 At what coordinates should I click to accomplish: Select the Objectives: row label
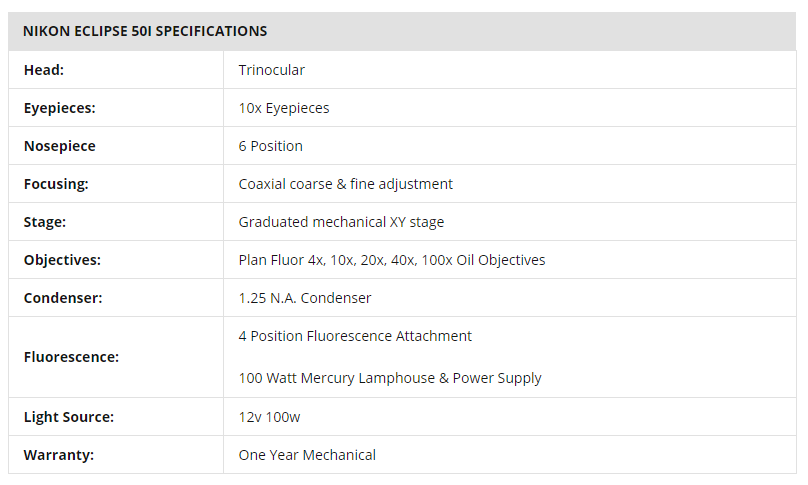pyautogui.click(x=62, y=260)
